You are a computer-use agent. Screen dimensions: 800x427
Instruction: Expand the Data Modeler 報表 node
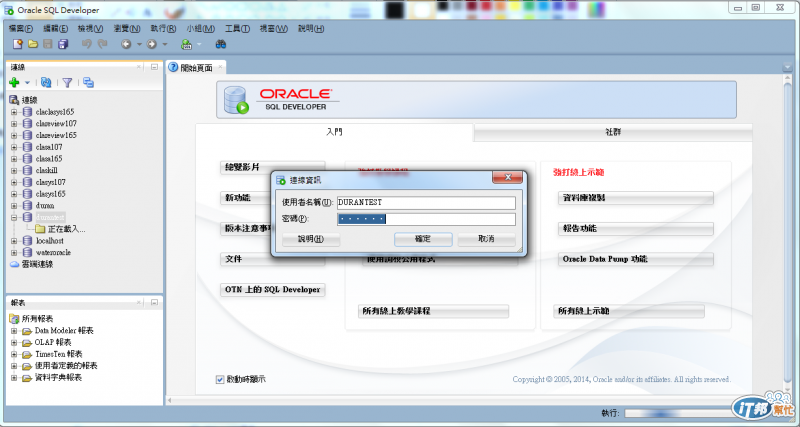[14, 331]
